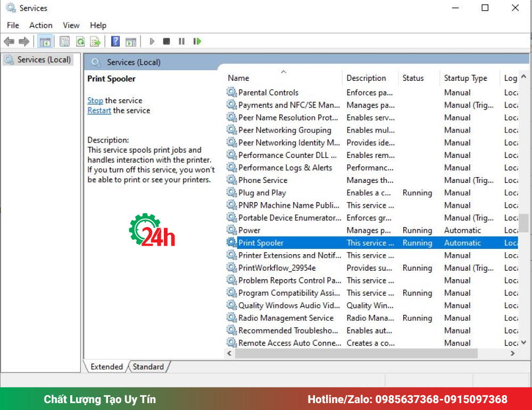This screenshot has width=532, height=410.
Task: Click gear icon of Phone Service row
Action: point(232,180)
